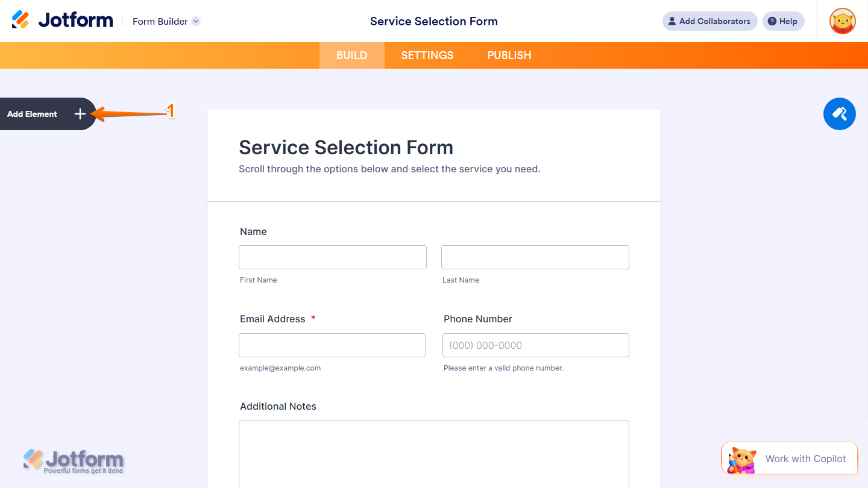Select the Service Selection Form title heading
This screenshot has width=868, height=488.
point(346,147)
